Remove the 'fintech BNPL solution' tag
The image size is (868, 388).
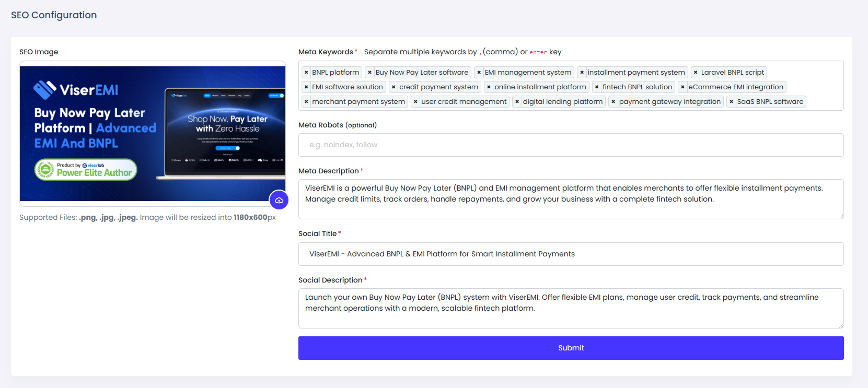click(596, 87)
